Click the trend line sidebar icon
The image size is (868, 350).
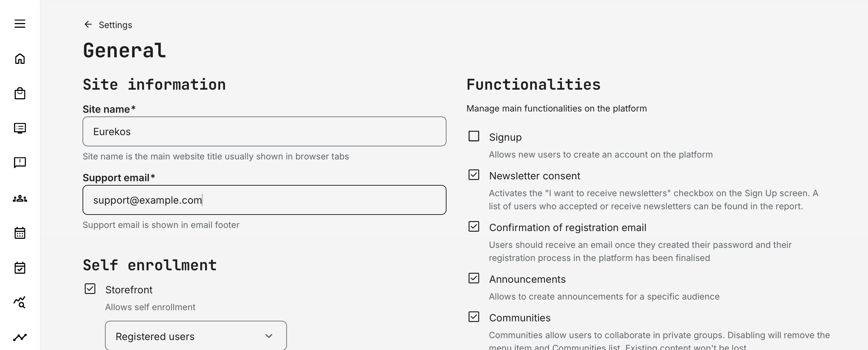[x=20, y=337]
